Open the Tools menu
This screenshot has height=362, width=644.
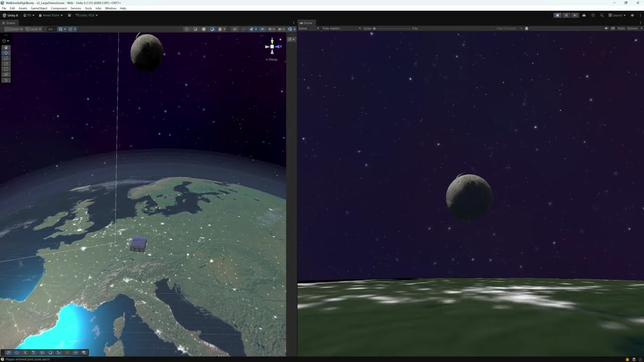(88, 9)
